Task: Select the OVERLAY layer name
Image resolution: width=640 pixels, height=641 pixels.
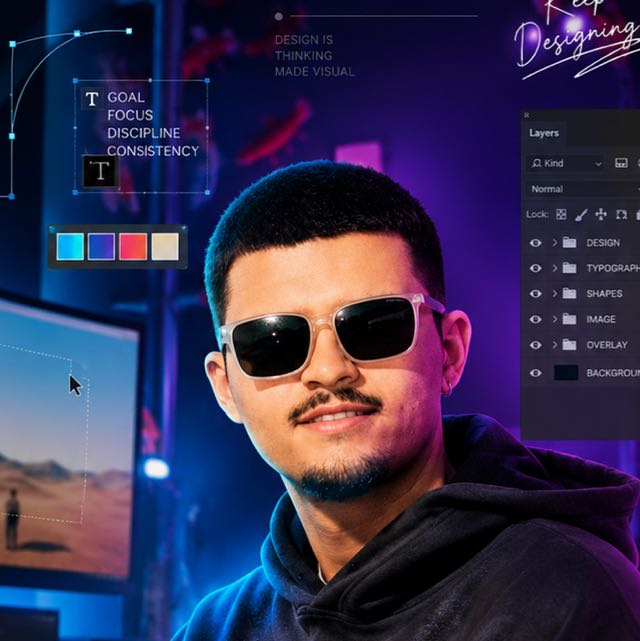Action: 607,345
